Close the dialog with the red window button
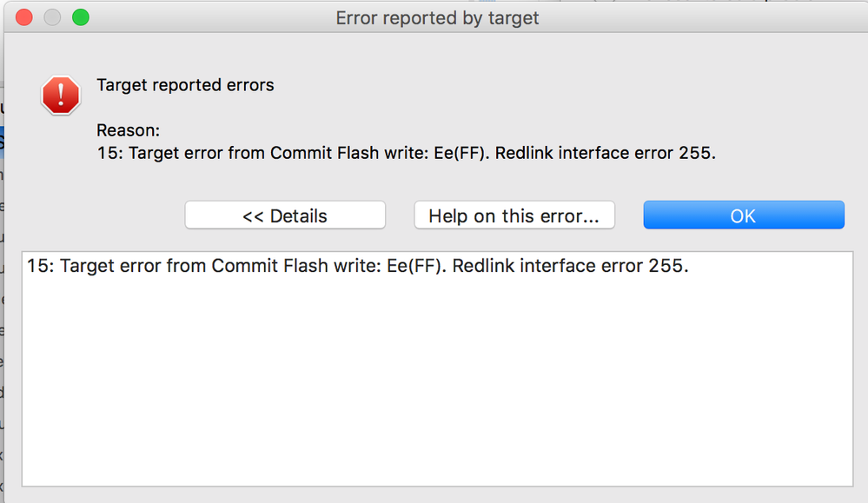This screenshot has height=503, width=868. (25, 17)
